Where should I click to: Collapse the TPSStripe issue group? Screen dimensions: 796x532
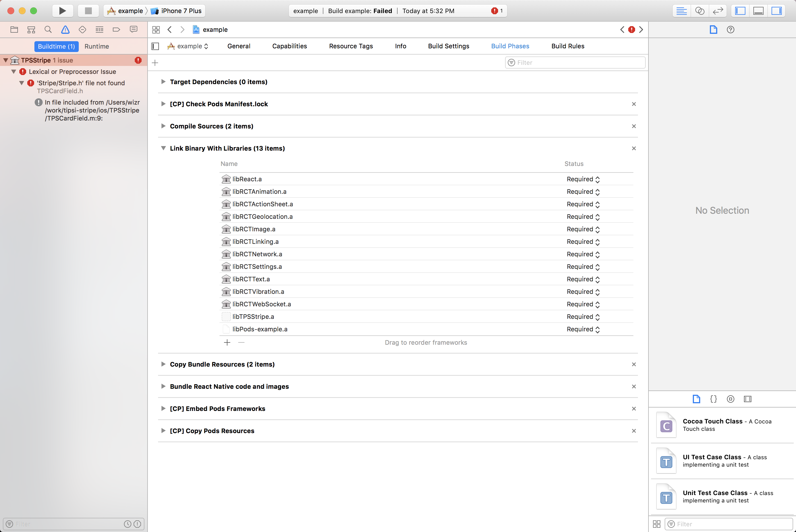6,61
